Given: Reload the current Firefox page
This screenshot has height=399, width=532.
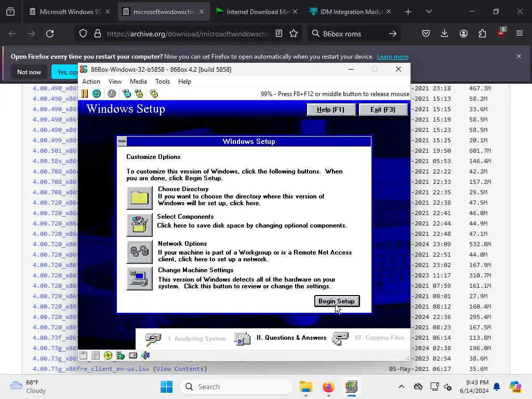Looking at the screenshot, I should (x=50, y=33).
